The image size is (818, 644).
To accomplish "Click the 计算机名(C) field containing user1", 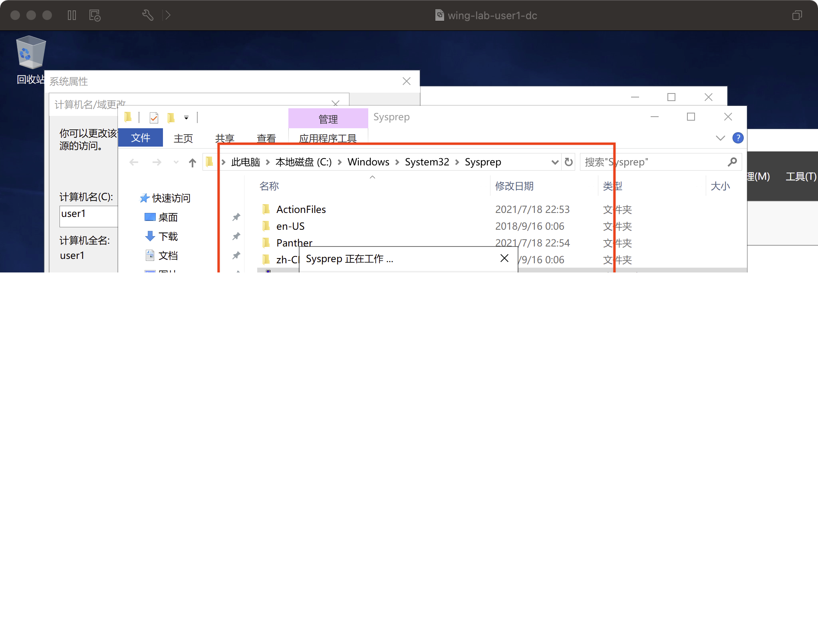I will point(89,216).
